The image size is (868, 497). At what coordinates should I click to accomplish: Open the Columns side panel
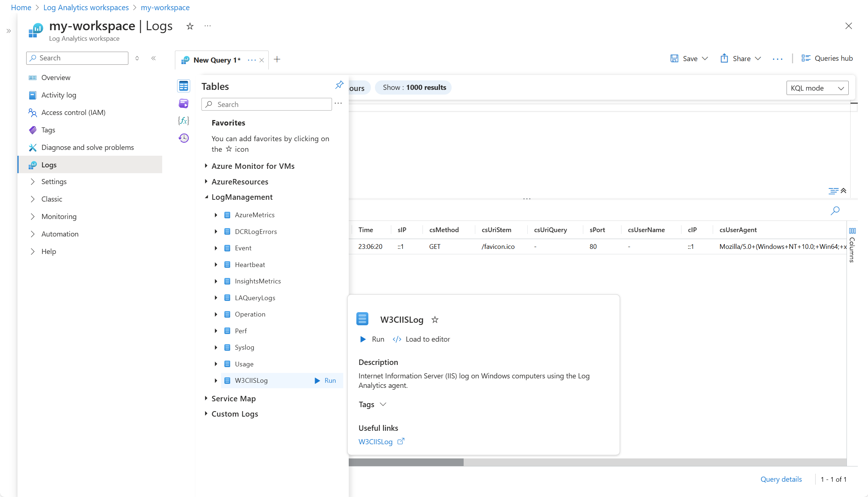(852, 246)
